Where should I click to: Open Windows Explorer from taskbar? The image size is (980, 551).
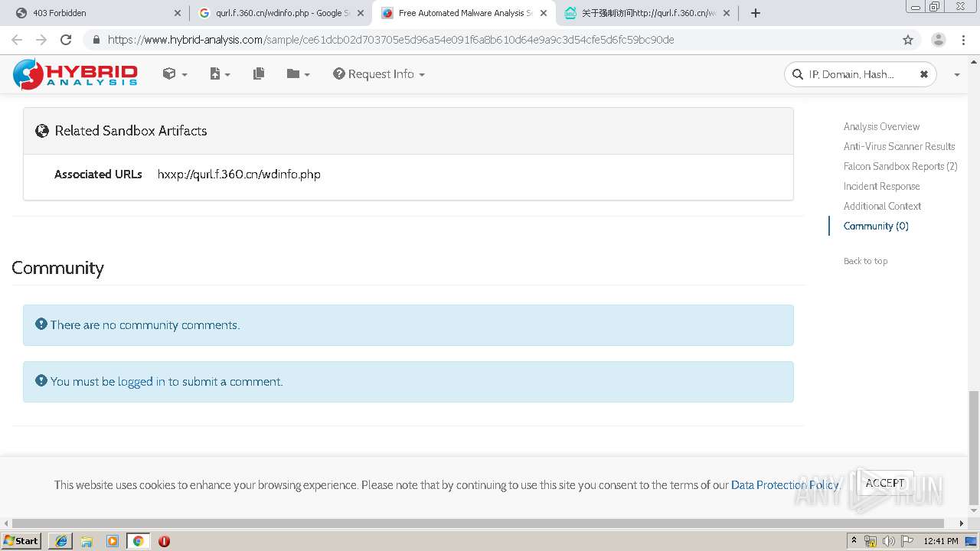tap(87, 541)
